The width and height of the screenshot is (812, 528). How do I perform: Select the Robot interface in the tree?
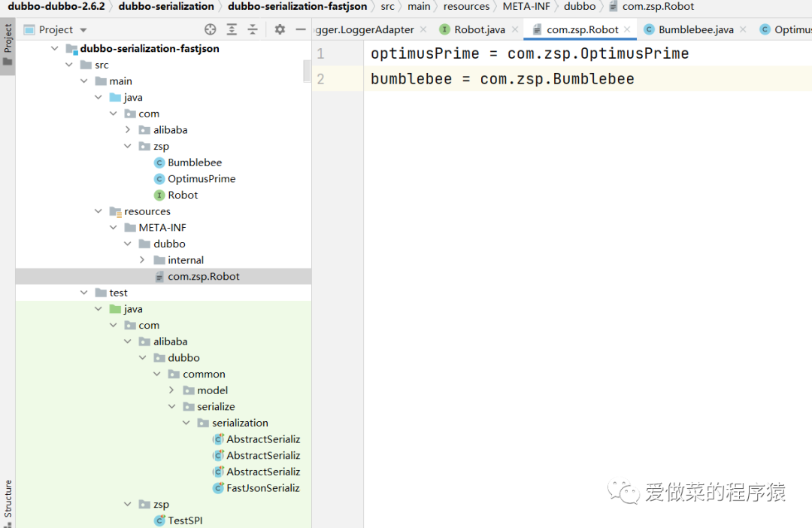pos(183,195)
